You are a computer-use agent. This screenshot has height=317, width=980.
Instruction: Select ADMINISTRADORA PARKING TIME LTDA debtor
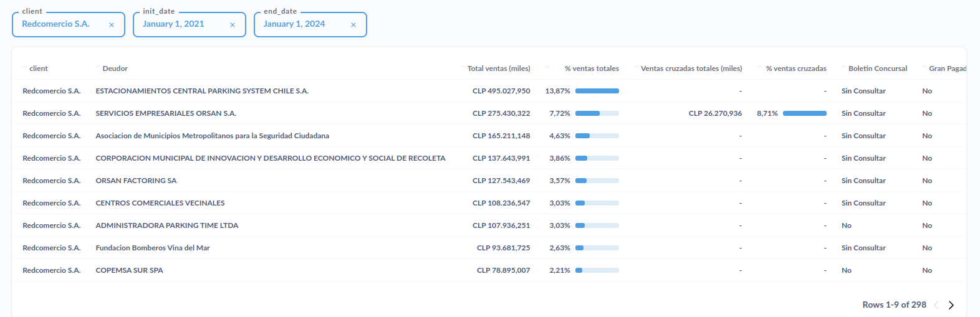(x=167, y=225)
